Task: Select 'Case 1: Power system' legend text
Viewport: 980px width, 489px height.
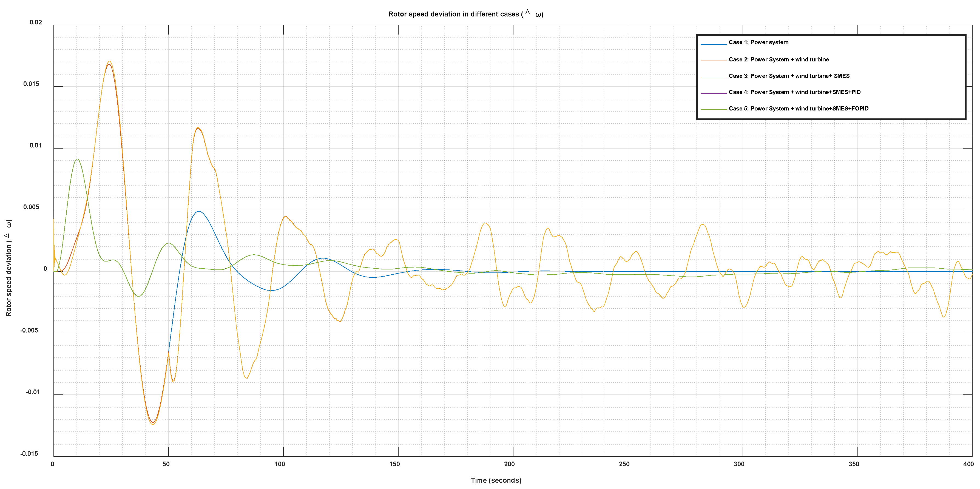Action: [758, 42]
